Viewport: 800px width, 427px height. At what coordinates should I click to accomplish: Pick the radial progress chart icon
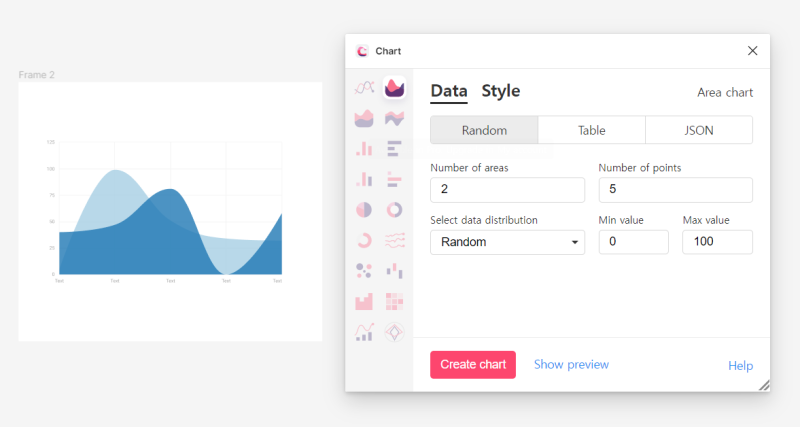364,240
